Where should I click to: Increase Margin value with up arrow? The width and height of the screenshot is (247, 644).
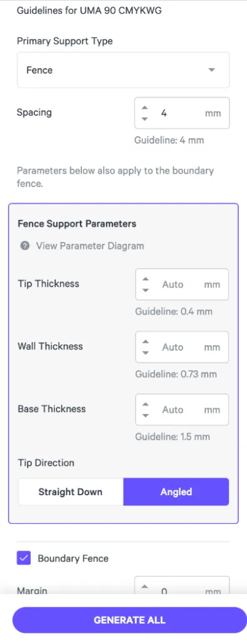pyautogui.click(x=144, y=586)
